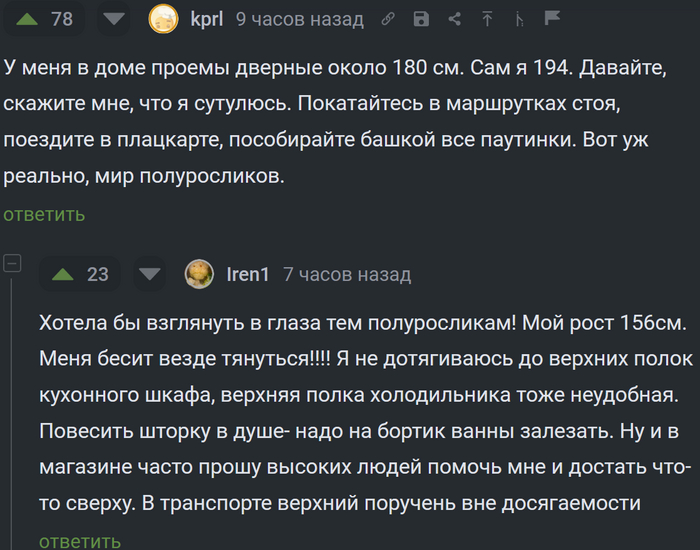Open kprl's profile via the avatar
The width and height of the screenshot is (700, 550).
tap(163, 19)
